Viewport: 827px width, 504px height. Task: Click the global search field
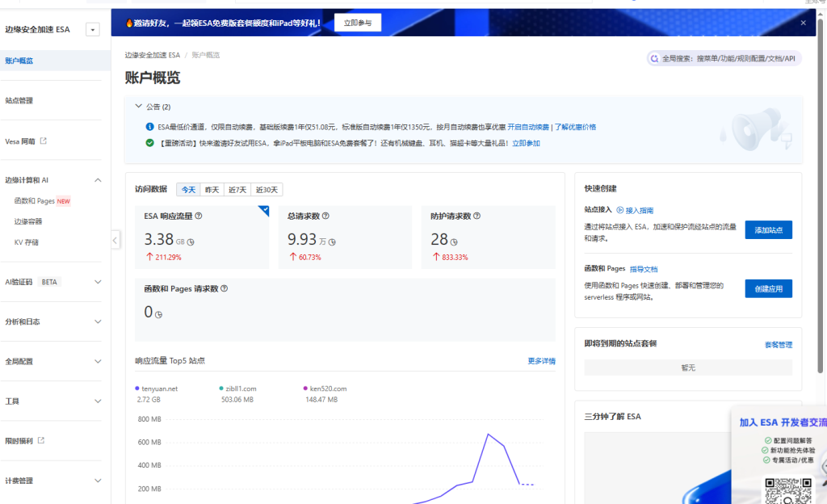pyautogui.click(x=724, y=58)
